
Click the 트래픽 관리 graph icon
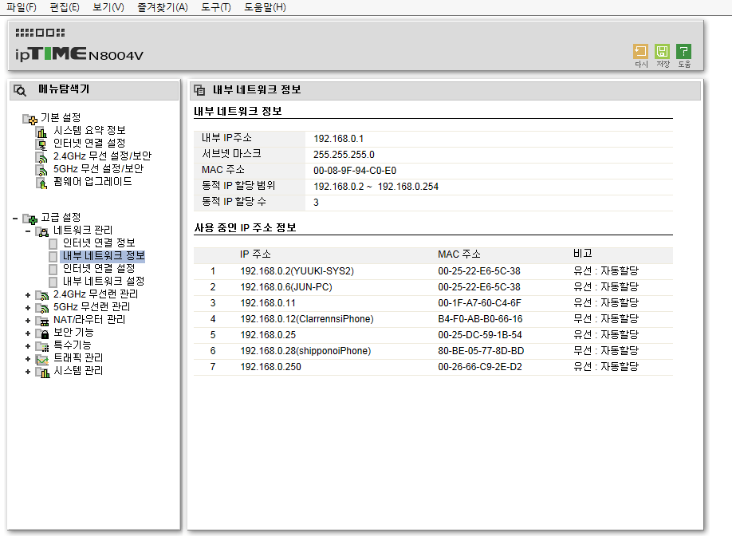pos(42,359)
